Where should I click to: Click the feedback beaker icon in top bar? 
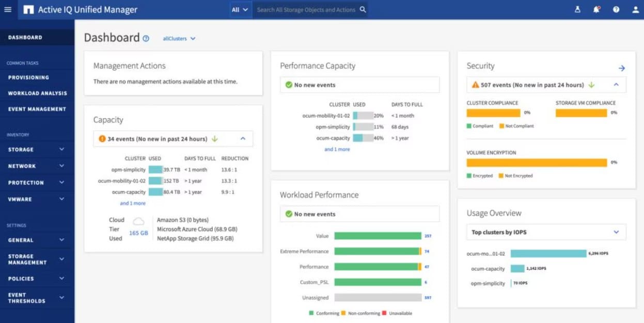[577, 9]
